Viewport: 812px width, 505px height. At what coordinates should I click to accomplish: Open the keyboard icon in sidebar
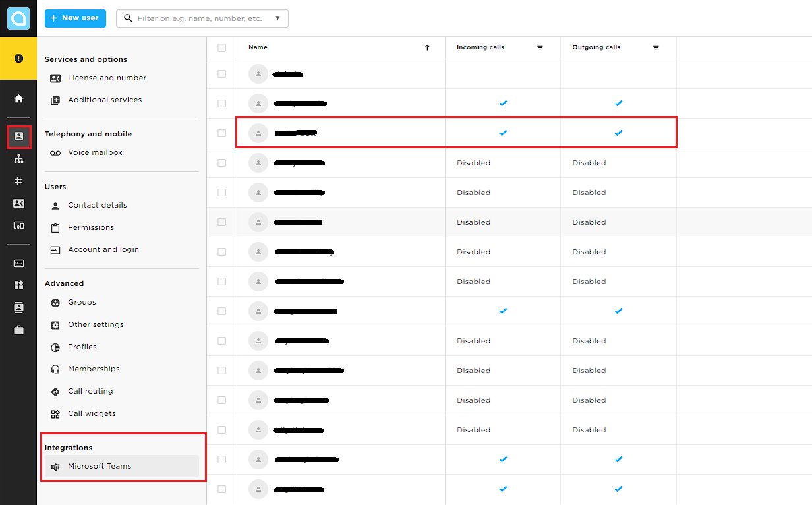tap(18, 263)
